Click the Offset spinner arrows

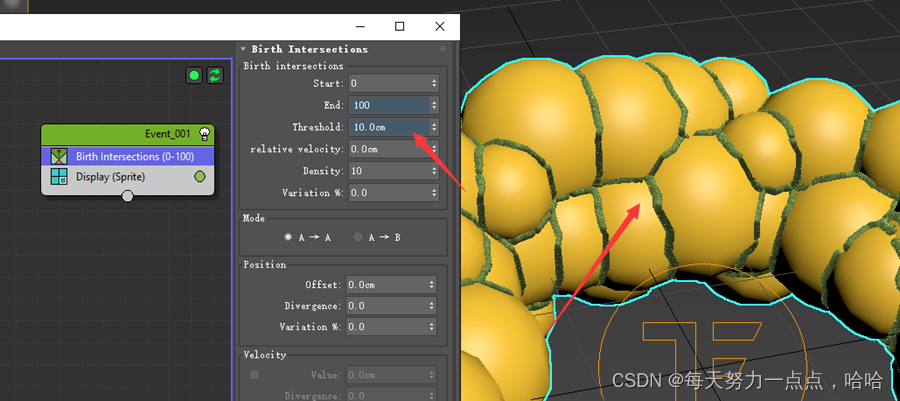point(432,285)
